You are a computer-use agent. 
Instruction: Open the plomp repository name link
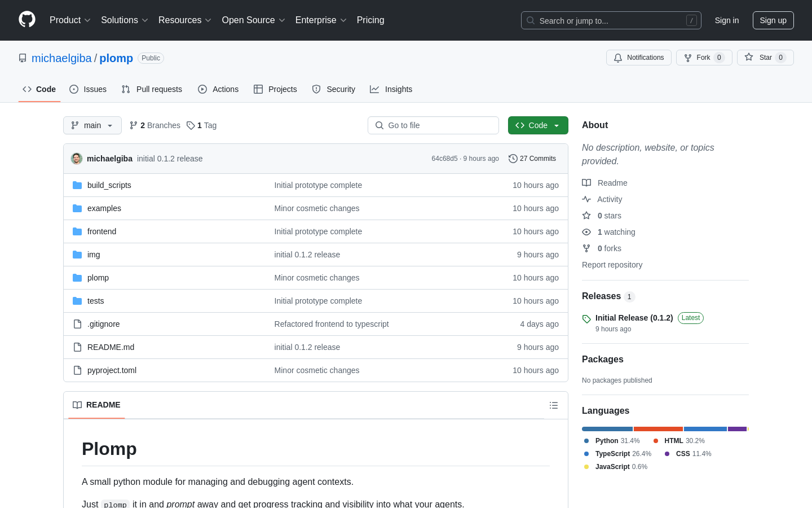(x=116, y=58)
